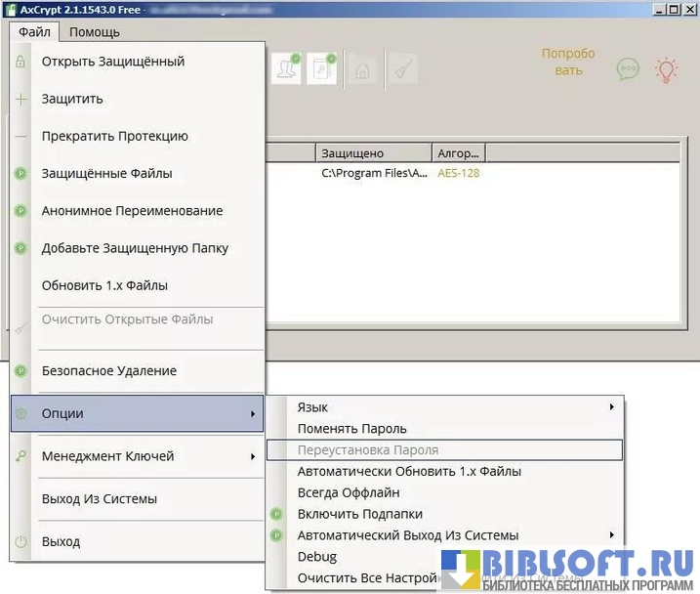The height and width of the screenshot is (594, 700).
Task: Toggle the Всегда Оффлайн option
Action: tap(348, 492)
